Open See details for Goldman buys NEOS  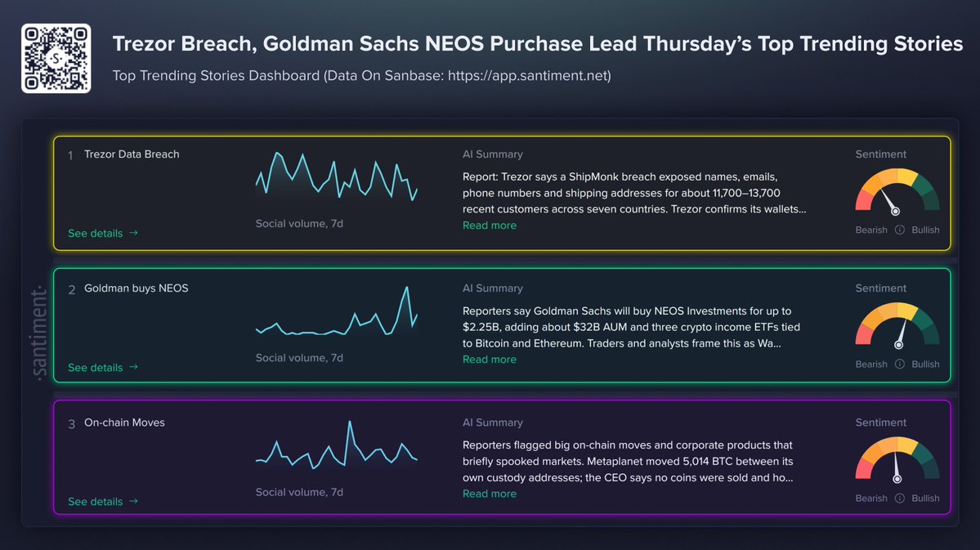tap(95, 368)
